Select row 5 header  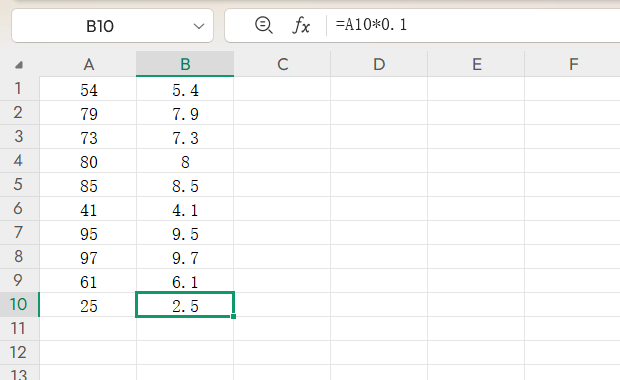19,185
